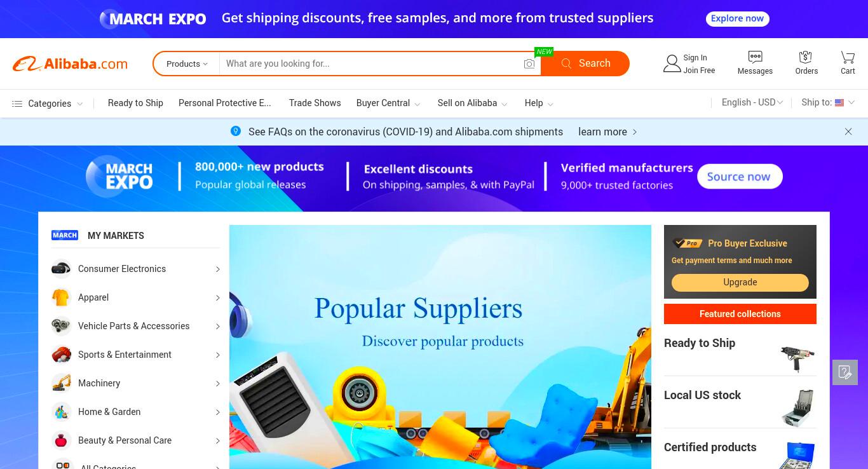Open the floating feedback form icon
Screen dimensions: 868x469
845,372
